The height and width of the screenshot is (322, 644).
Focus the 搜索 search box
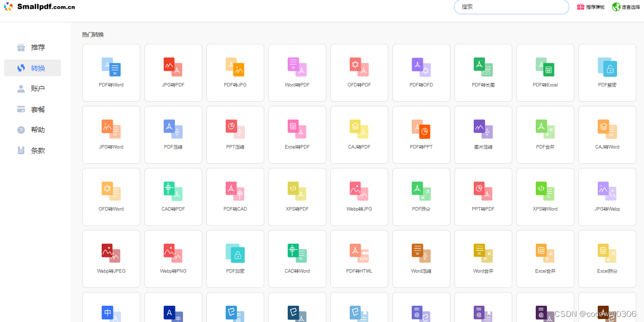pos(511,7)
